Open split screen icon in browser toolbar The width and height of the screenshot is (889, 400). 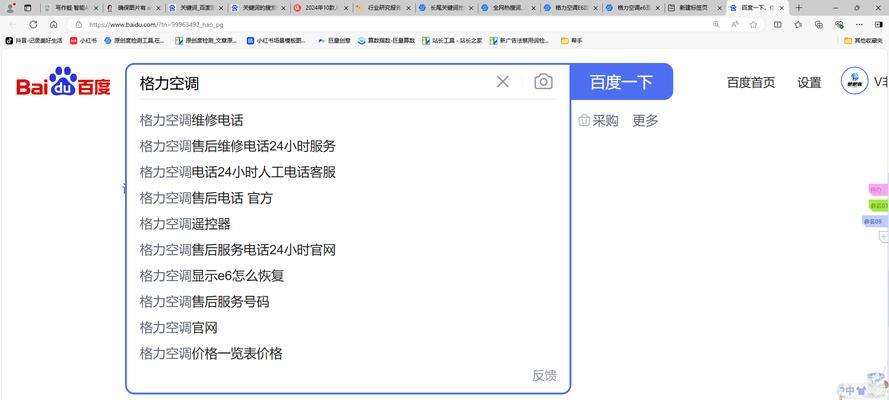tap(778, 24)
